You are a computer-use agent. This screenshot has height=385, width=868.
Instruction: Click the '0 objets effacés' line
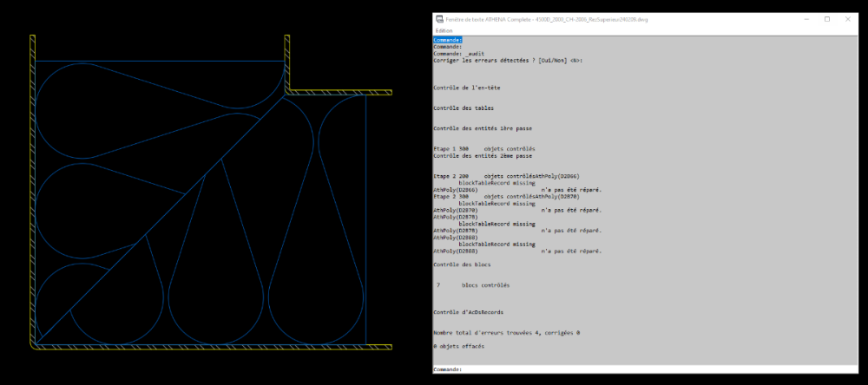coord(459,346)
